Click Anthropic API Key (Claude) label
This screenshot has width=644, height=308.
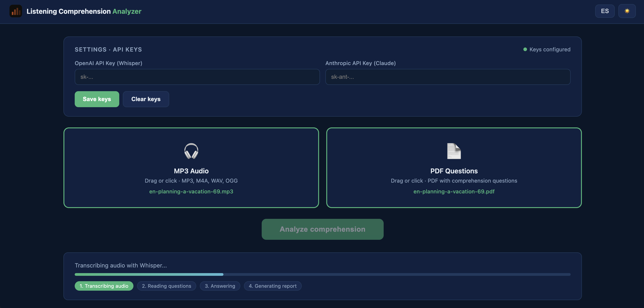click(x=360, y=63)
